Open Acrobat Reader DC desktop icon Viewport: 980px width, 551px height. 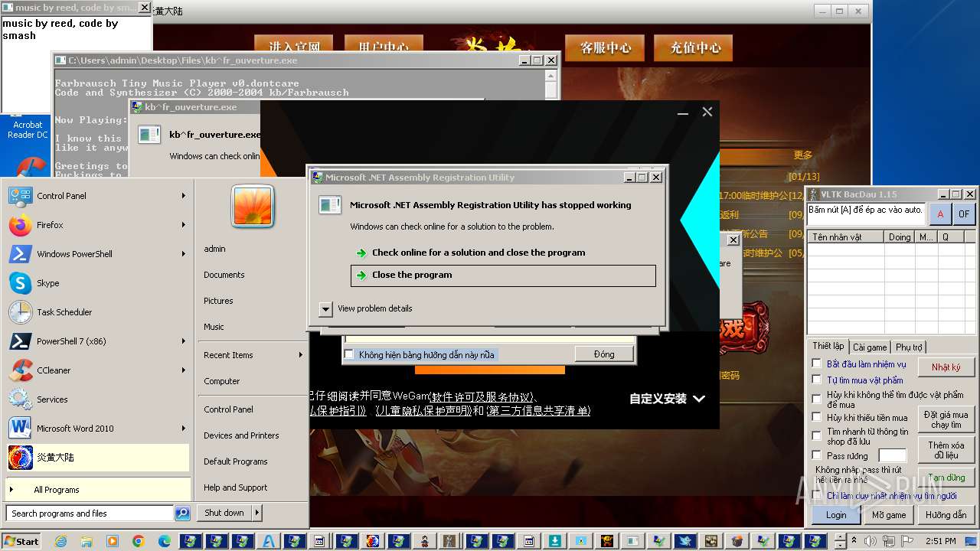28,129
